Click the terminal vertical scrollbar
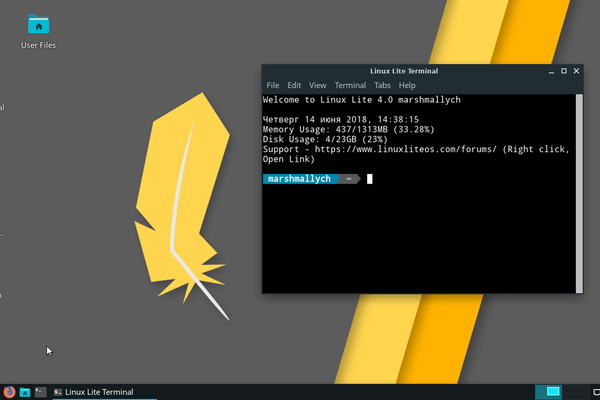600x400 pixels. point(579,194)
